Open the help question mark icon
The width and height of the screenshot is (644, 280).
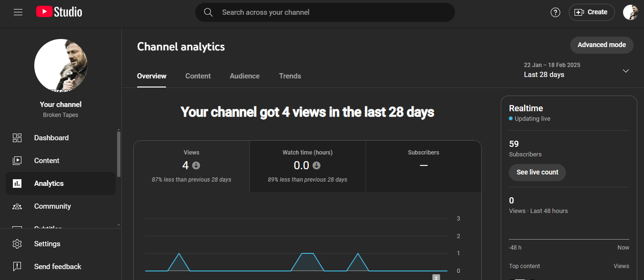click(555, 12)
